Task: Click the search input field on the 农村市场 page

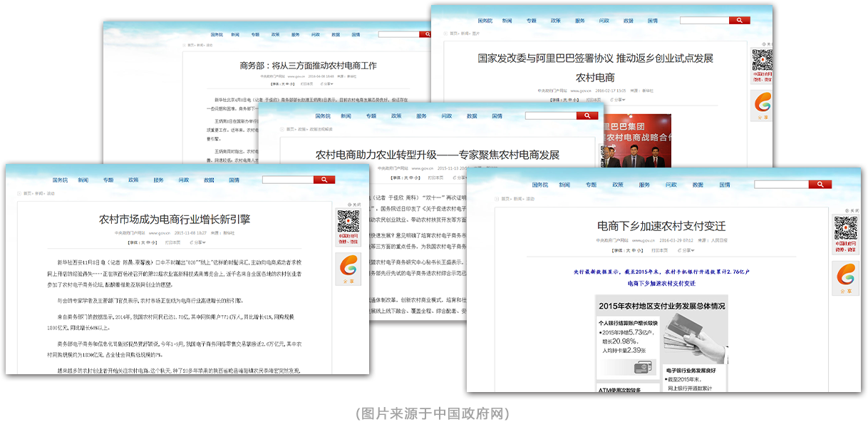Action: click(288, 180)
